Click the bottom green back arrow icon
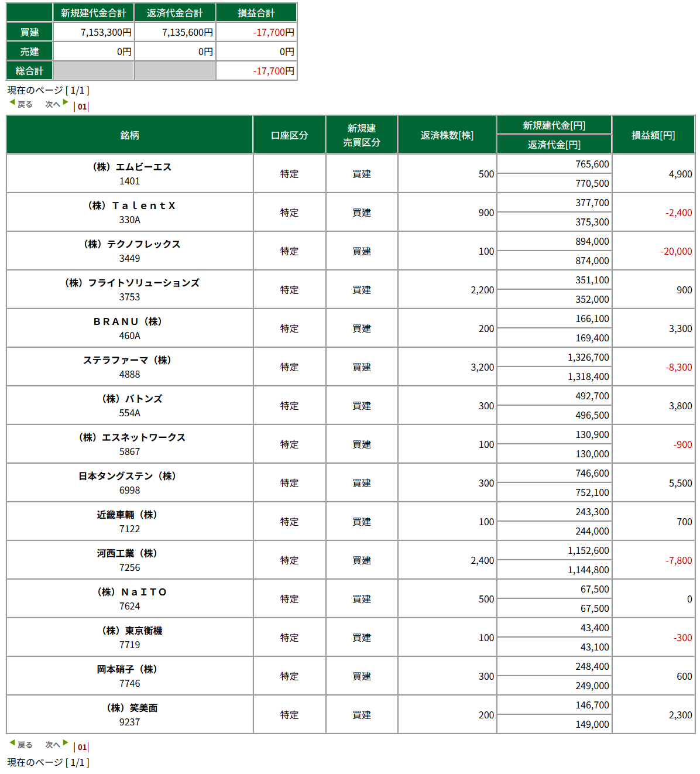The width and height of the screenshot is (700, 774). (12, 743)
